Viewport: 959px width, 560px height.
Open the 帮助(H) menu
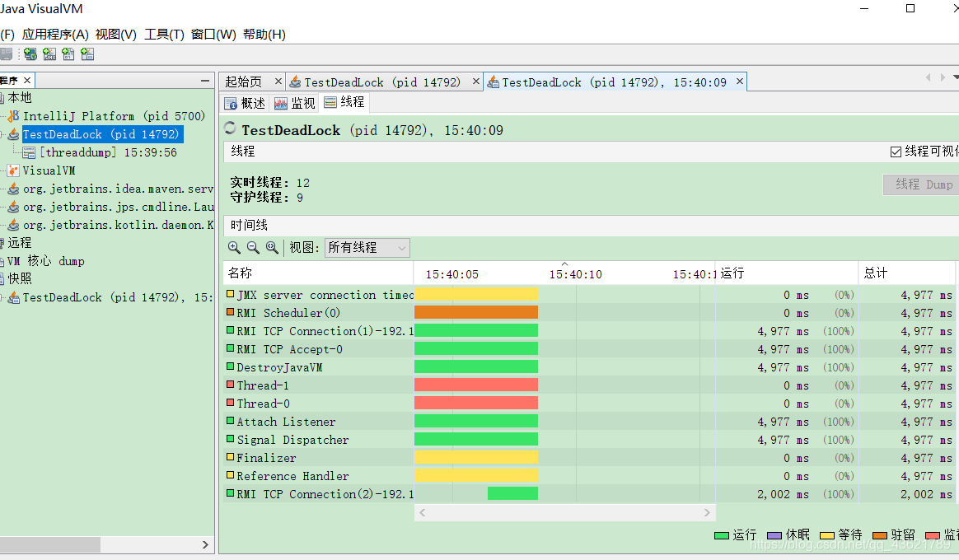[x=264, y=35]
